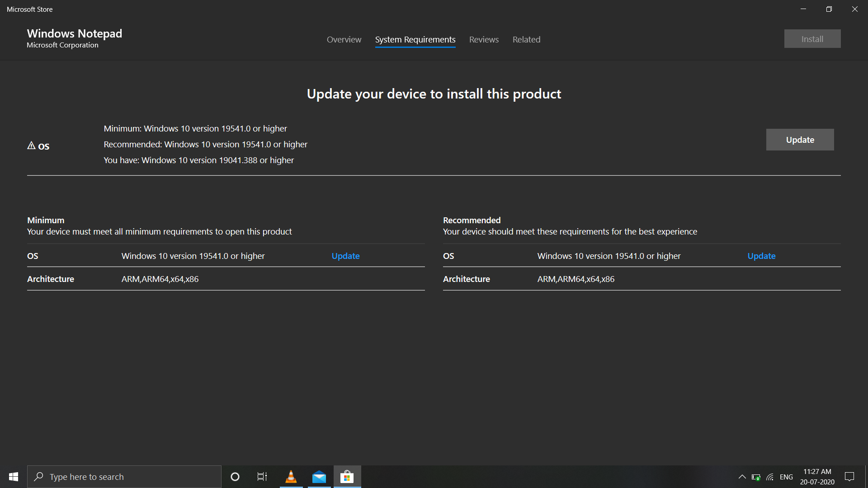
Task: Open the Wi-Fi network icon
Action: click(x=770, y=477)
